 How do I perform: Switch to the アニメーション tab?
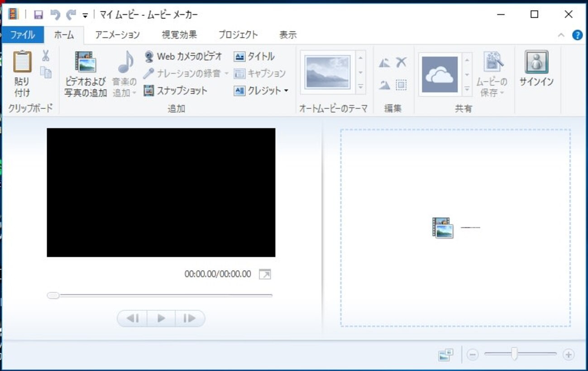point(117,35)
